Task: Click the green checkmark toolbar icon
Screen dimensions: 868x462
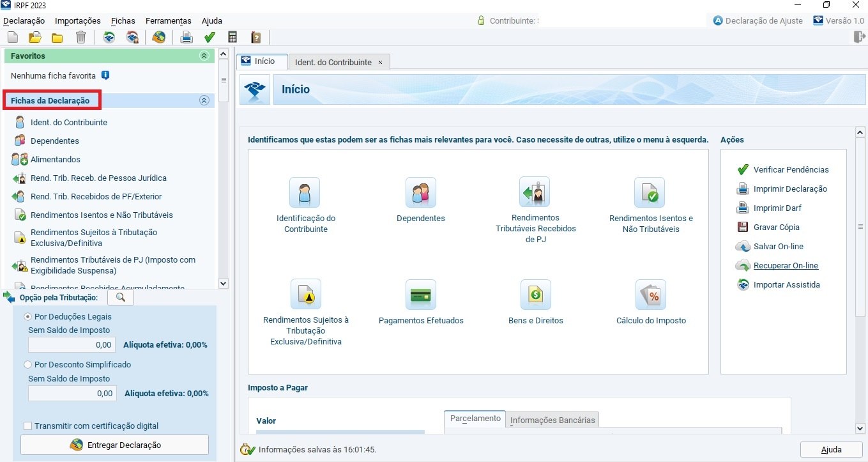Action: (x=209, y=38)
